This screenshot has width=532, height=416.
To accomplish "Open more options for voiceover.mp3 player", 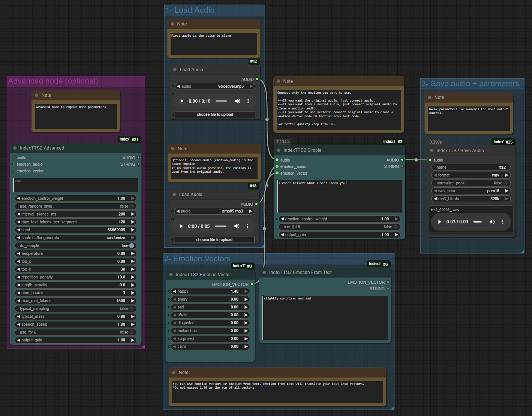I will pos(248,101).
